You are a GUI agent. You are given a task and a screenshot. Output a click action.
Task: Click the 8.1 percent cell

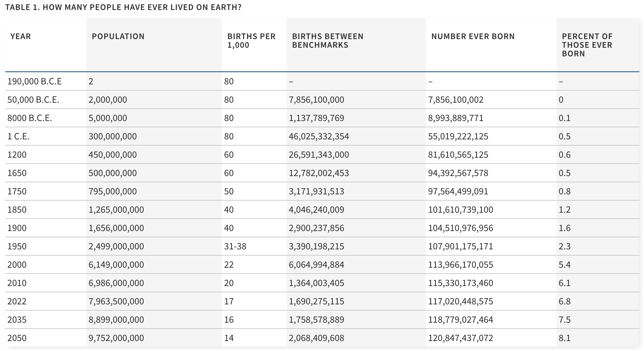coord(564,338)
